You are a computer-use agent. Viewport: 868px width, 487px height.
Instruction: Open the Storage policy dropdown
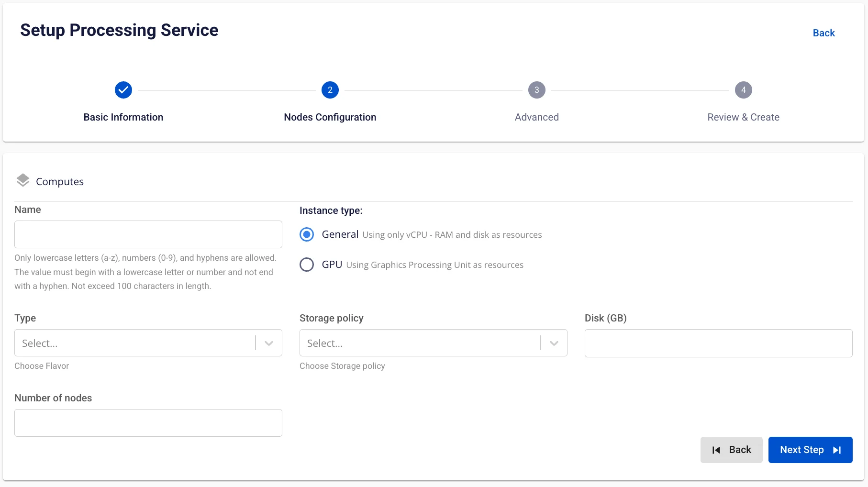[x=434, y=343]
